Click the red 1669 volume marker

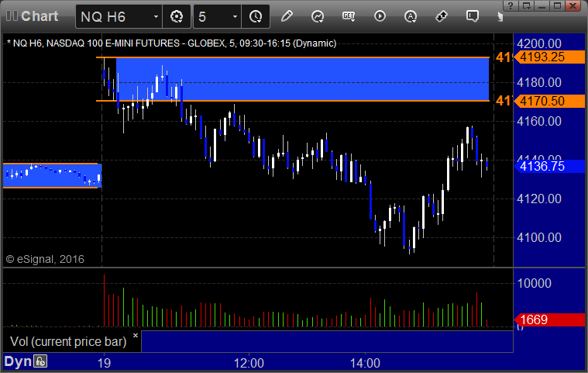pyautogui.click(x=549, y=319)
